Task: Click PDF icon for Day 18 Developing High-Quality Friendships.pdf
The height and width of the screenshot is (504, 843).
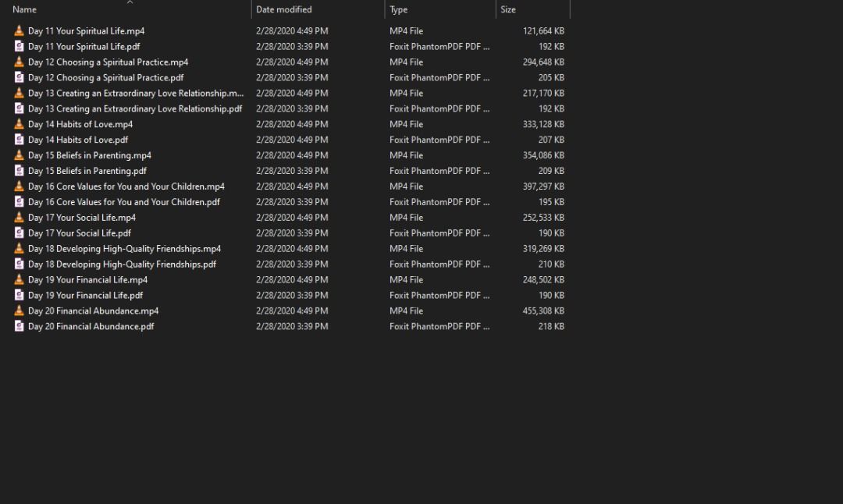Action: [19, 264]
